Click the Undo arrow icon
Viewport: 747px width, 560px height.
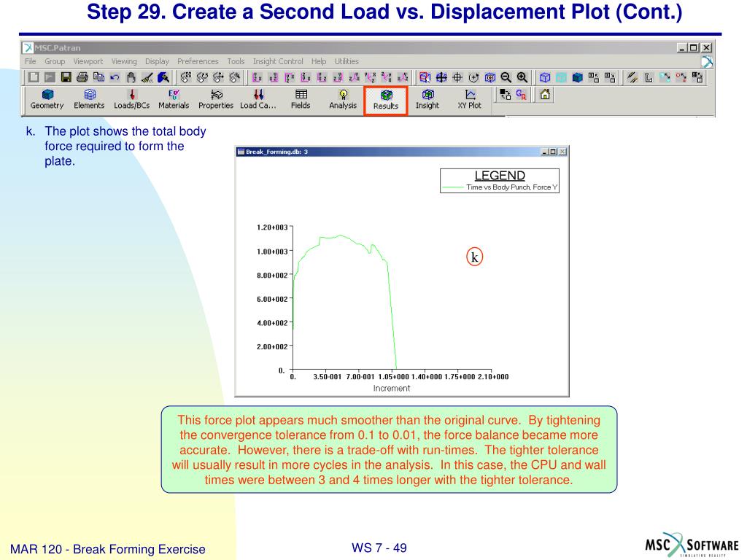[115, 77]
